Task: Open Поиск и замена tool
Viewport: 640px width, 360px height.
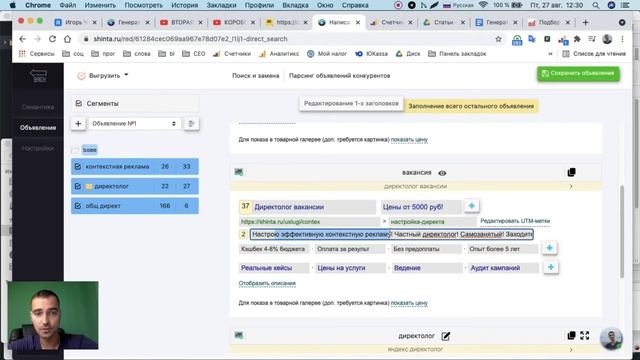Action: (x=256, y=76)
